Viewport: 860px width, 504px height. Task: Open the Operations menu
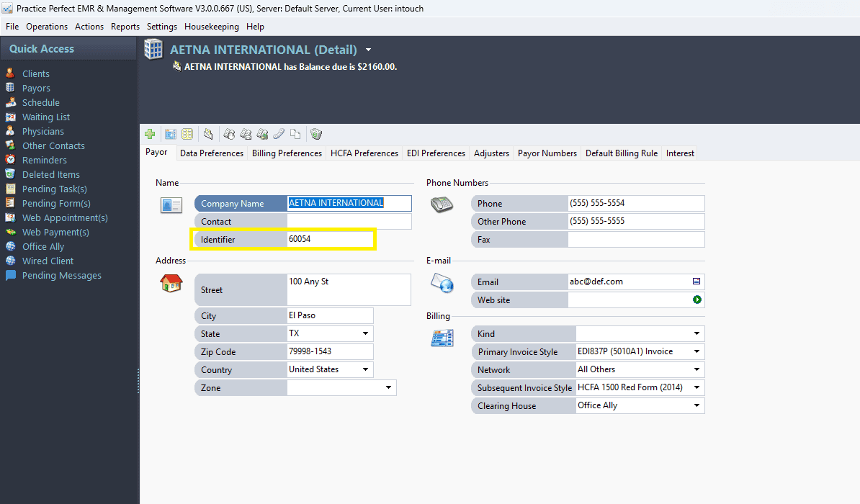[47, 27]
